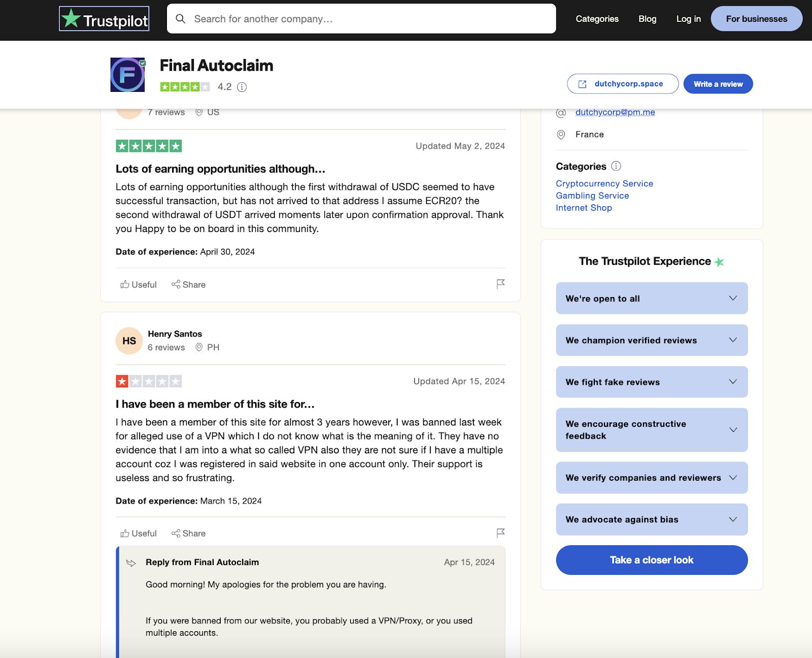Click the reply arrow icon from Final Autoclaim

[131, 563]
